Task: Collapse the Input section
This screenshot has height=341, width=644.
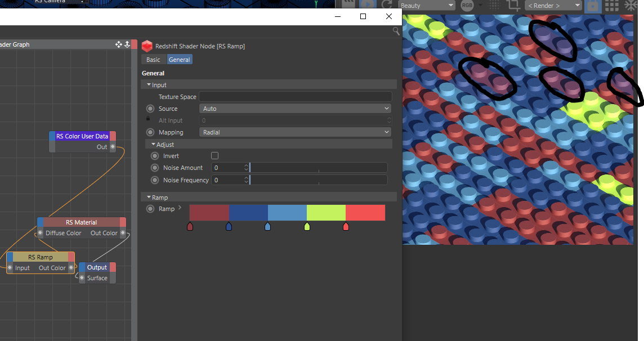Action: click(149, 84)
